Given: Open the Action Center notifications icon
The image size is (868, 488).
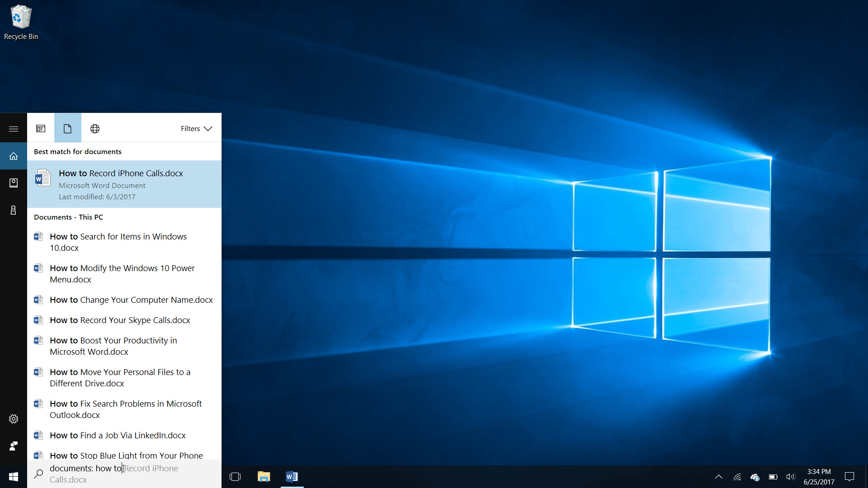Looking at the screenshot, I should click(x=849, y=477).
